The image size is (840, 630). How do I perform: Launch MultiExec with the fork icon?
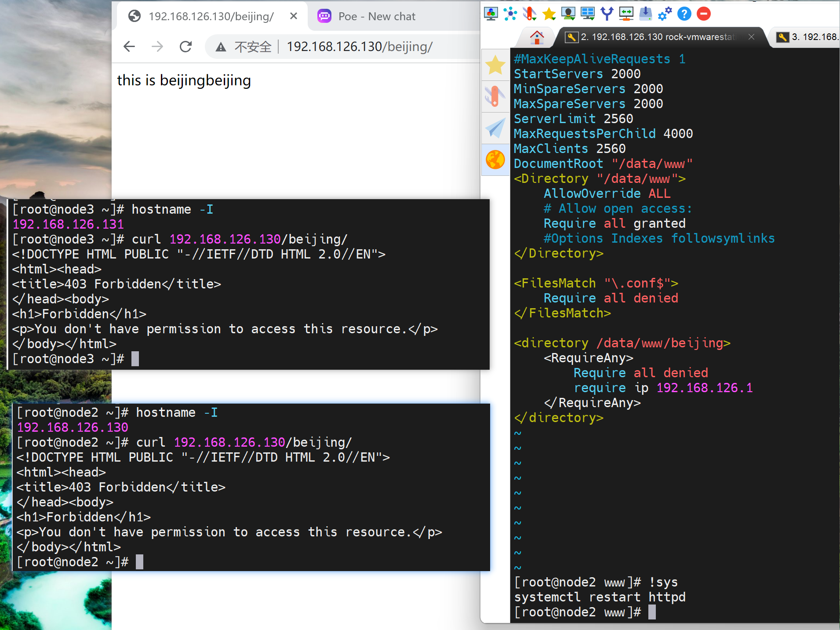pyautogui.click(x=607, y=14)
